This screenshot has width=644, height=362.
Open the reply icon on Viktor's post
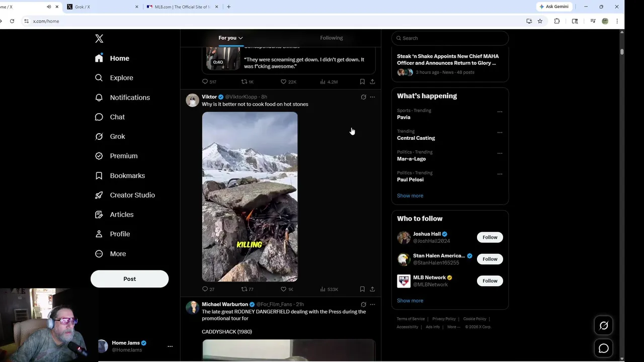tap(205, 289)
